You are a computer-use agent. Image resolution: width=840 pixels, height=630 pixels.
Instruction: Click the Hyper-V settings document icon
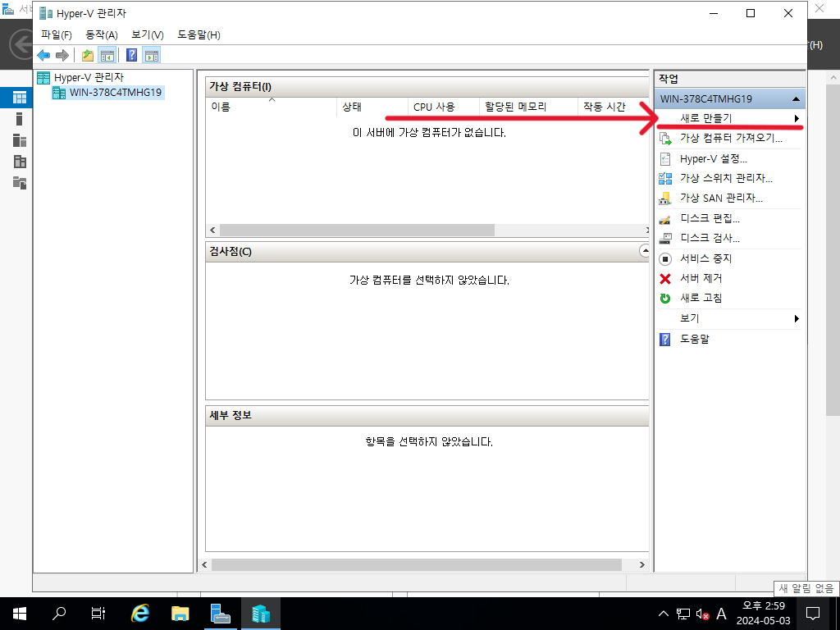[x=665, y=158]
